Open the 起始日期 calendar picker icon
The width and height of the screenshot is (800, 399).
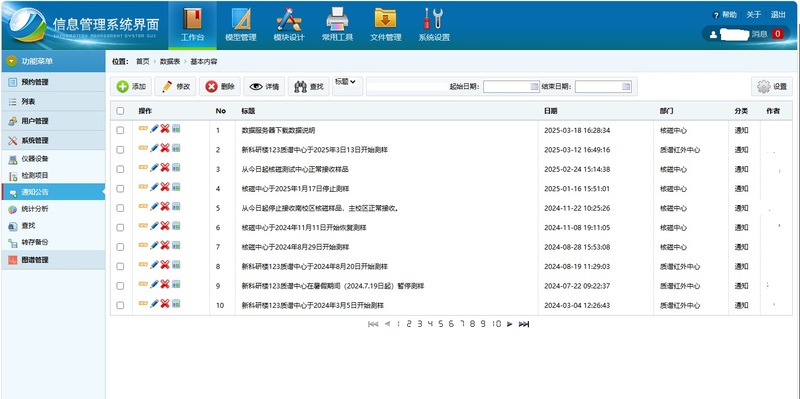pos(534,87)
